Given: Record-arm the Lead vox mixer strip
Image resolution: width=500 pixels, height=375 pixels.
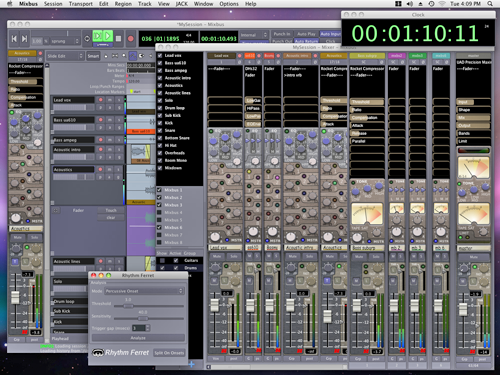Looking at the screenshot, I should pos(239,56).
